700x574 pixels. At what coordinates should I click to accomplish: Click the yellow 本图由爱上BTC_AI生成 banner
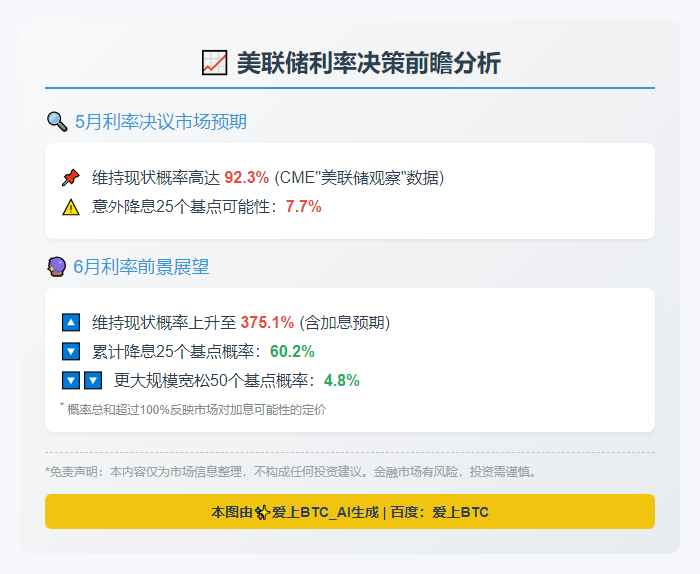350,512
